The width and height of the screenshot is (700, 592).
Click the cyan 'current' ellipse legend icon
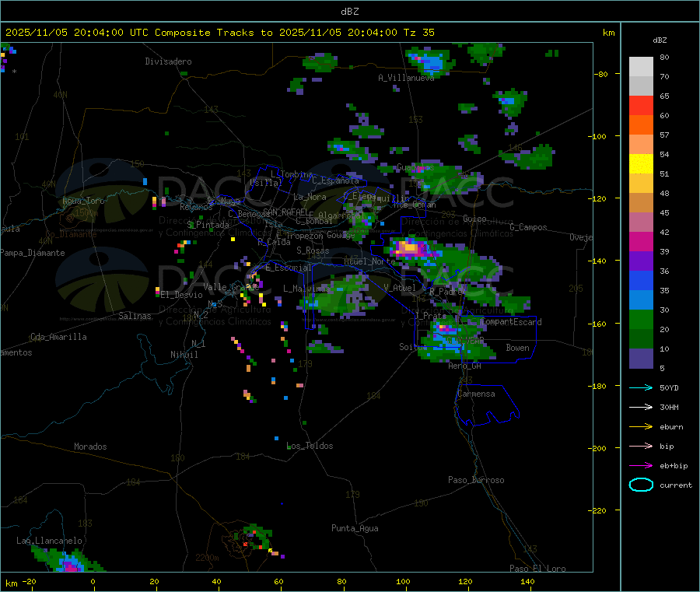point(641,485)
